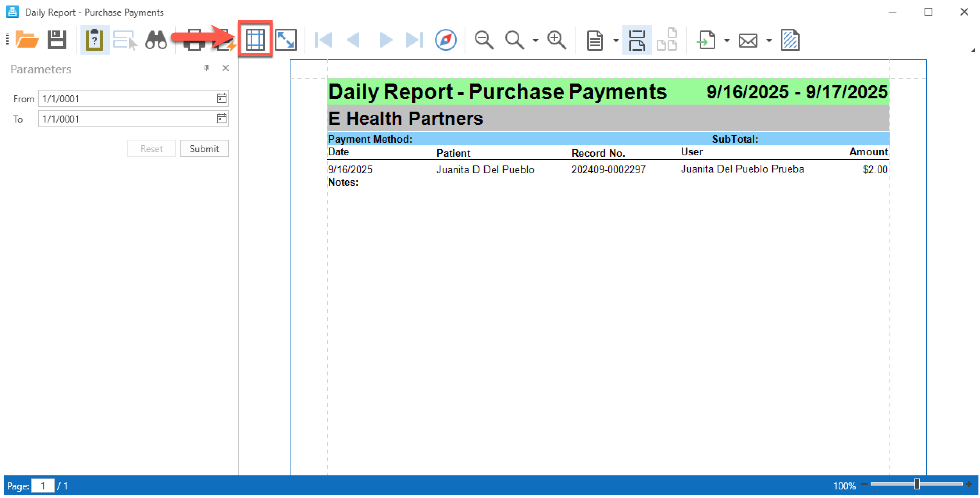Click the Scale arrows icon
The width and height of the screenshot is (980, 498).
(285, 40)
